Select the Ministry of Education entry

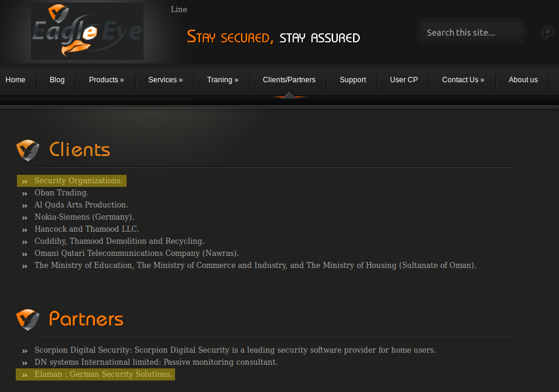pos(255,266)
